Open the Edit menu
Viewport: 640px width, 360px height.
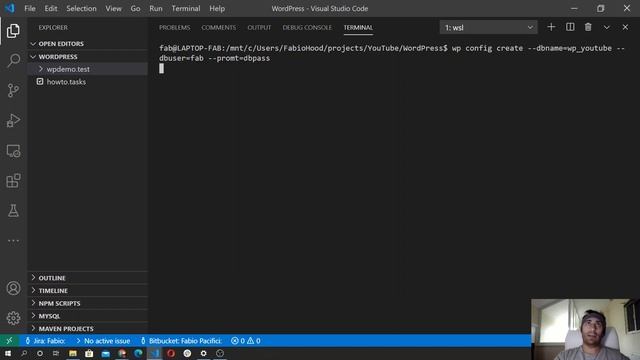(x=51, y=8)
